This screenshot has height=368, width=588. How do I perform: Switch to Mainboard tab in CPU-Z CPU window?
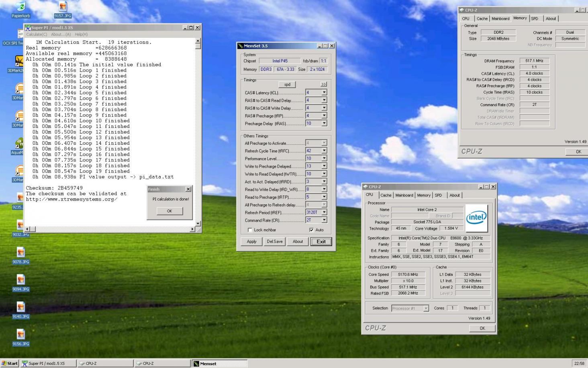404,195
